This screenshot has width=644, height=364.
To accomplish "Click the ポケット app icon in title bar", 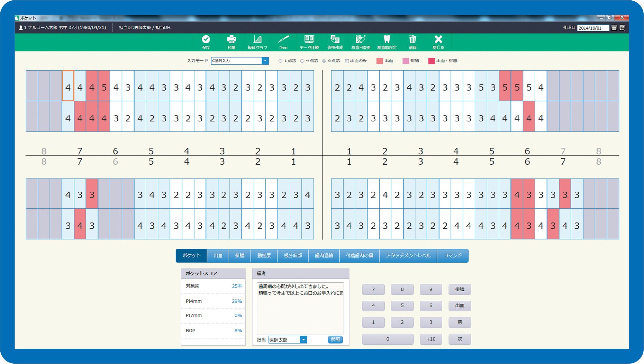I will pos(17,18).
